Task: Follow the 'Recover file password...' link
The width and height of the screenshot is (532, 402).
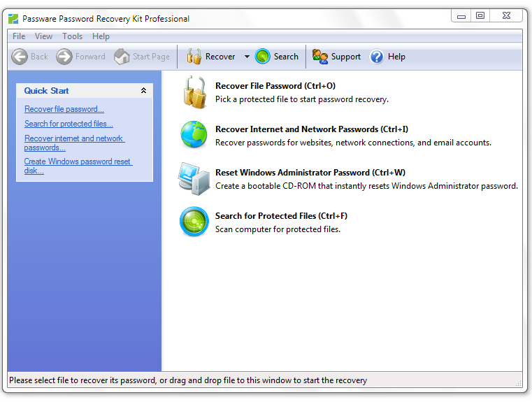Action: point(64,109)
